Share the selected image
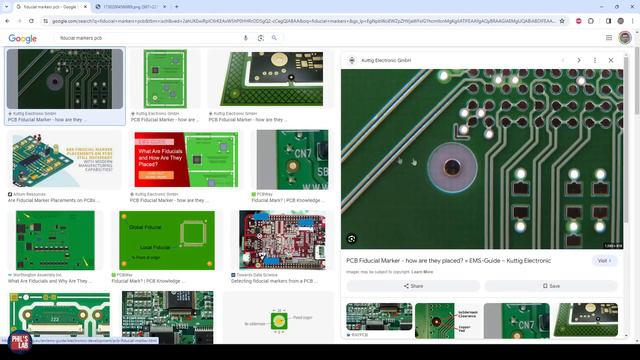Screen dimensions: 640x360 click(x=413, y=286)
